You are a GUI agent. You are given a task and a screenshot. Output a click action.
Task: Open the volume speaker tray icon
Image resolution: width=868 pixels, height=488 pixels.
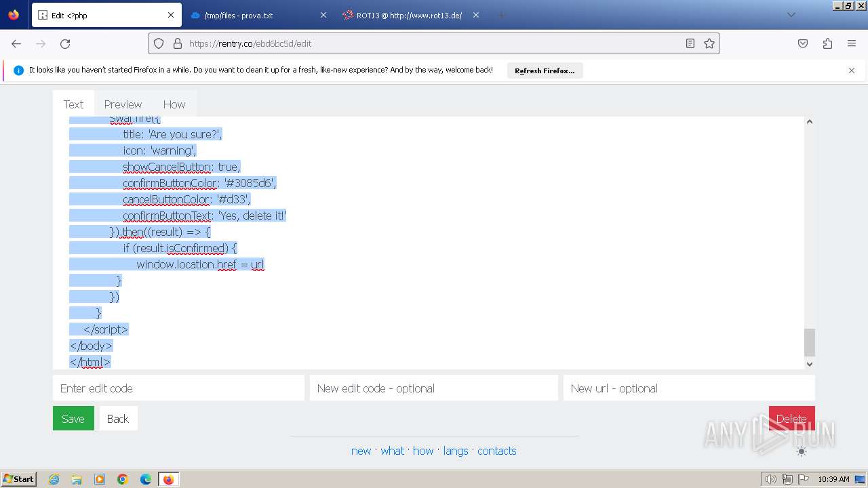pyautogui.click(x=770, y=479)
